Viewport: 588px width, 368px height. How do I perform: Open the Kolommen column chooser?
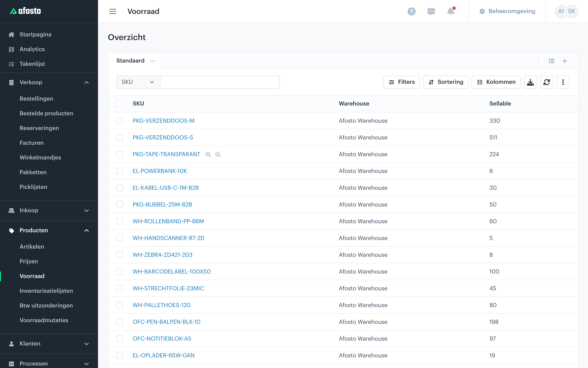click(x=496, y=82)
